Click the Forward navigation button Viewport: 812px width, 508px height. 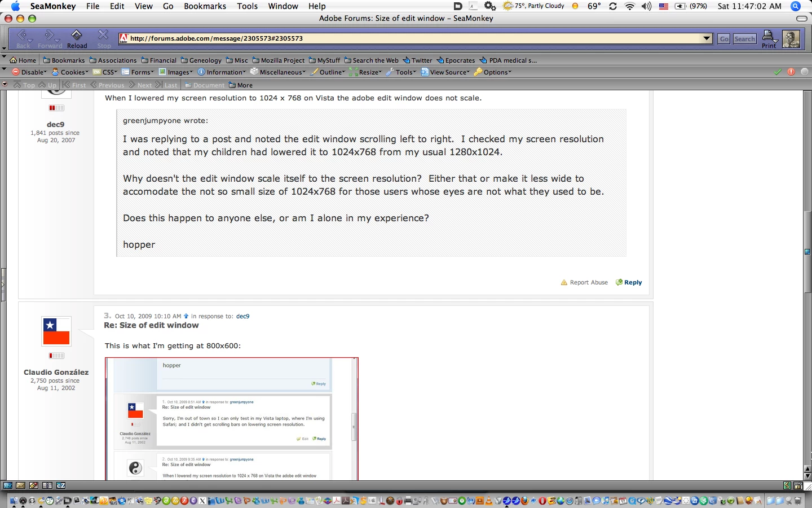tap(50, 39)
